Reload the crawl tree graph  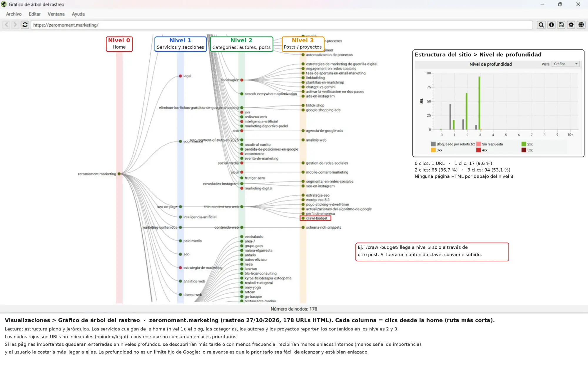[25, 25]
